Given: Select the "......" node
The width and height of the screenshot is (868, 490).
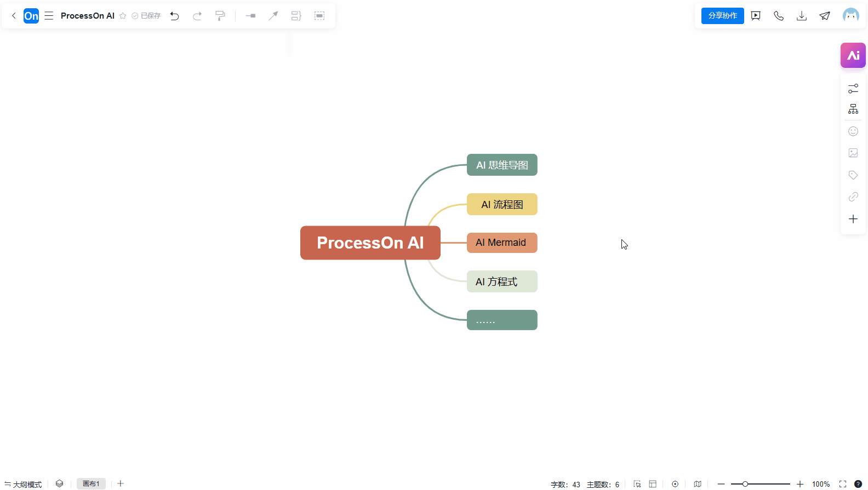Looking at the screenshot, I should click(x=502, y=320).
